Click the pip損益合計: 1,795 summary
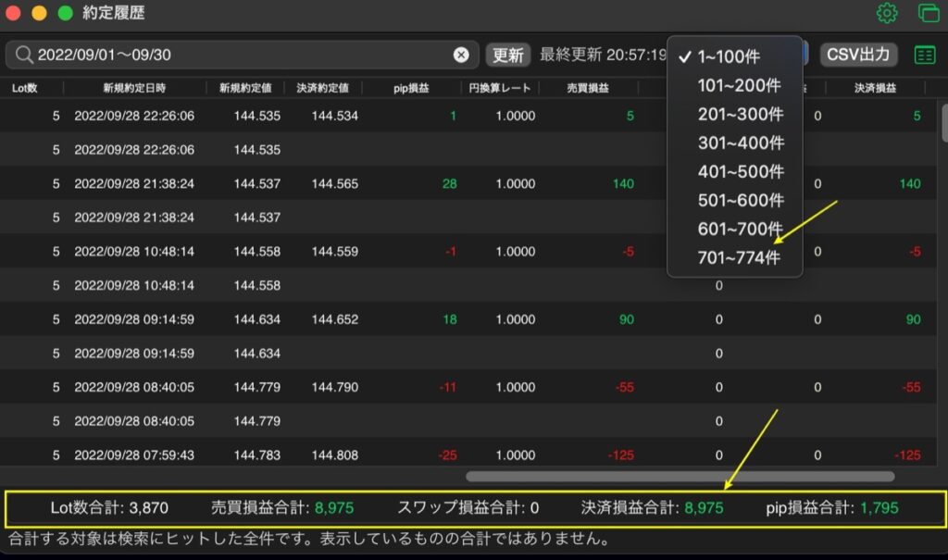Viewport: 948px width, 560px height. pos(832,508)
